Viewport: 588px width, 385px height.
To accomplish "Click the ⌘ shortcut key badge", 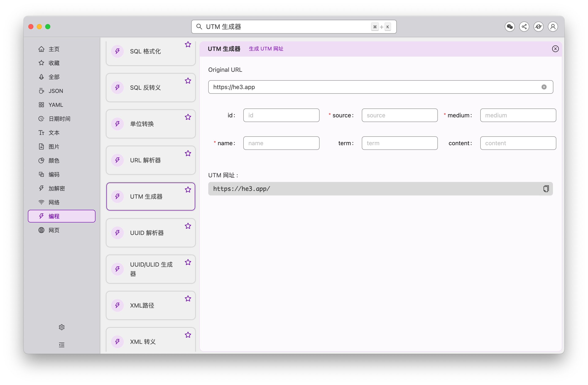I will point(375,27).
